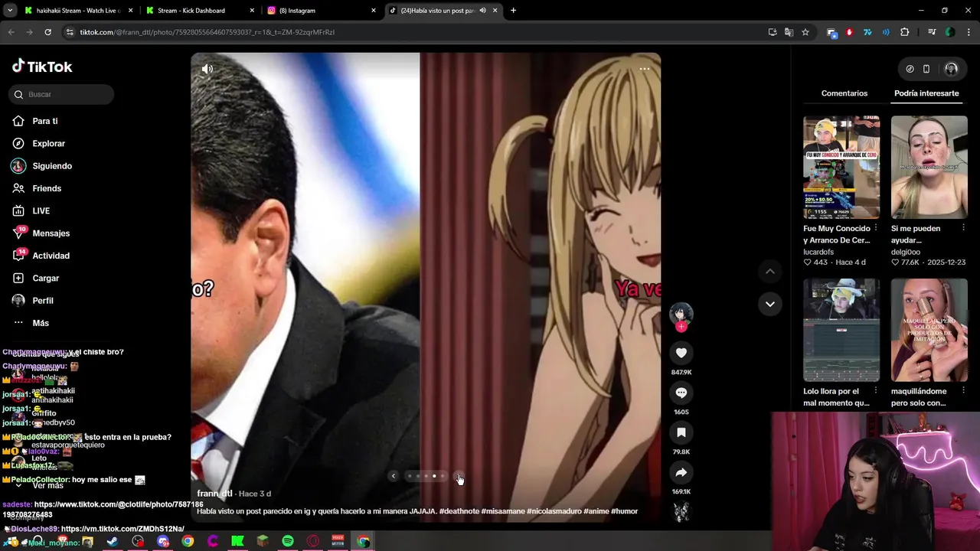Visit the delgi0oo creator link

pos(906,252)
